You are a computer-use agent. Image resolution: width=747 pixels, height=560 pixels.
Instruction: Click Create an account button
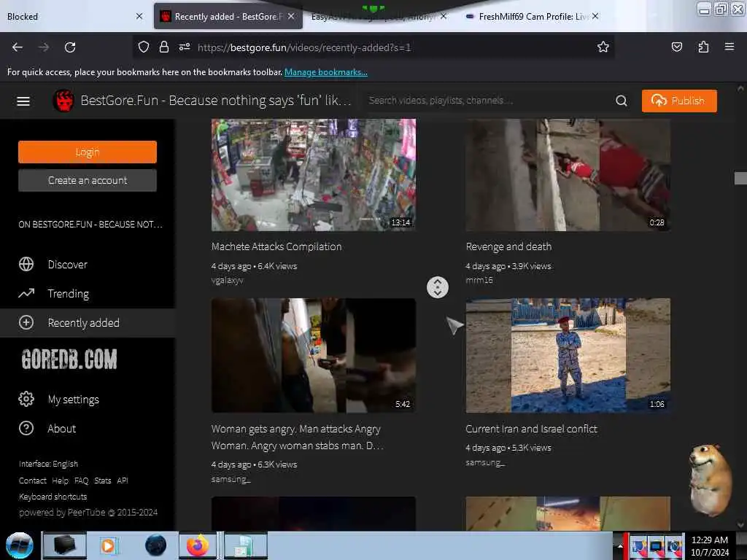click(x=88, y=181)
